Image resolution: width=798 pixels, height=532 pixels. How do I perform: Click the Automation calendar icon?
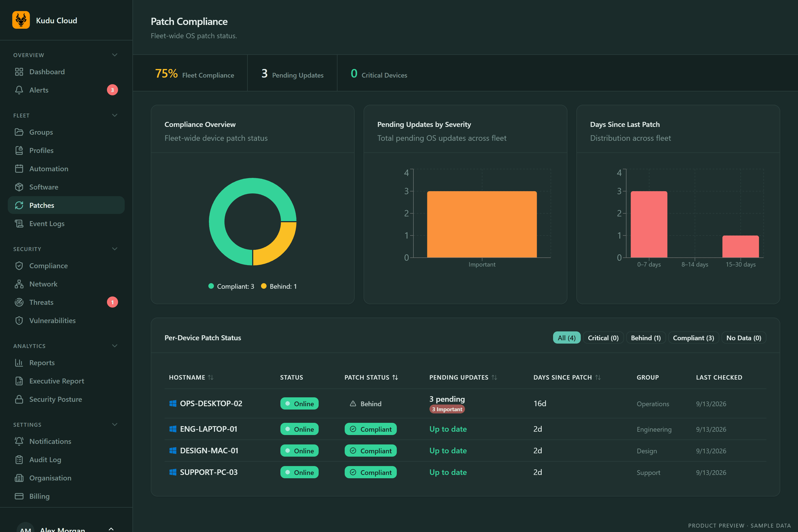[x=19, y=169]
